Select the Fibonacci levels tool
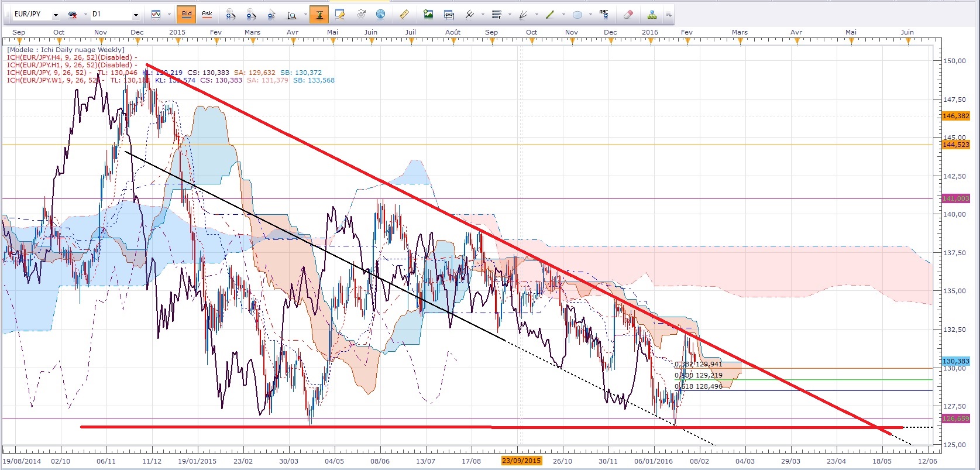Image resolution: width=980 pixels, height=470 pixels. pos(497,14)
